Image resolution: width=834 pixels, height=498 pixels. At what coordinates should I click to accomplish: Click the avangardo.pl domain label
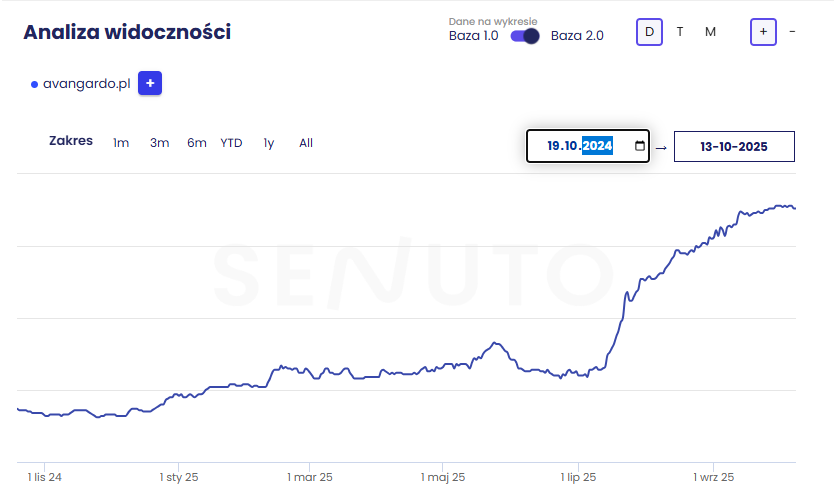point(87,85)
